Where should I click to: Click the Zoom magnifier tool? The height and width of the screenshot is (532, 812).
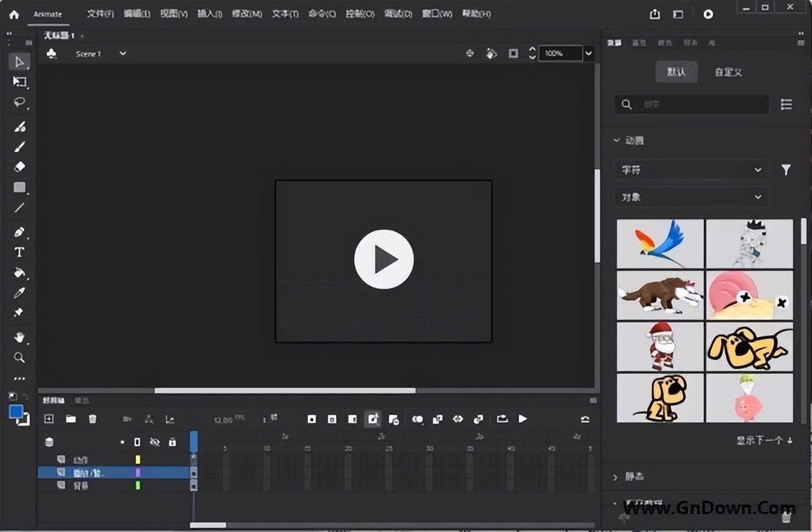pyautogui.click(x=19, y=358)
